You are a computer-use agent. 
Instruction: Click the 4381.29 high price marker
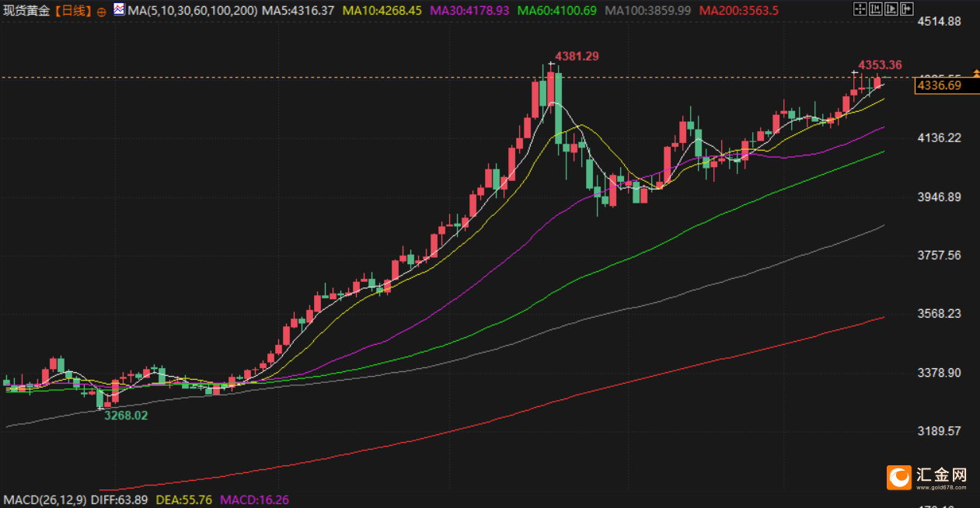tap(577, 56)
